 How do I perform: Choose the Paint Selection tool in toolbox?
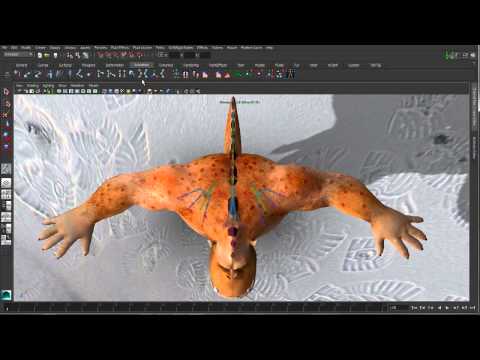(x=6, y=115)
